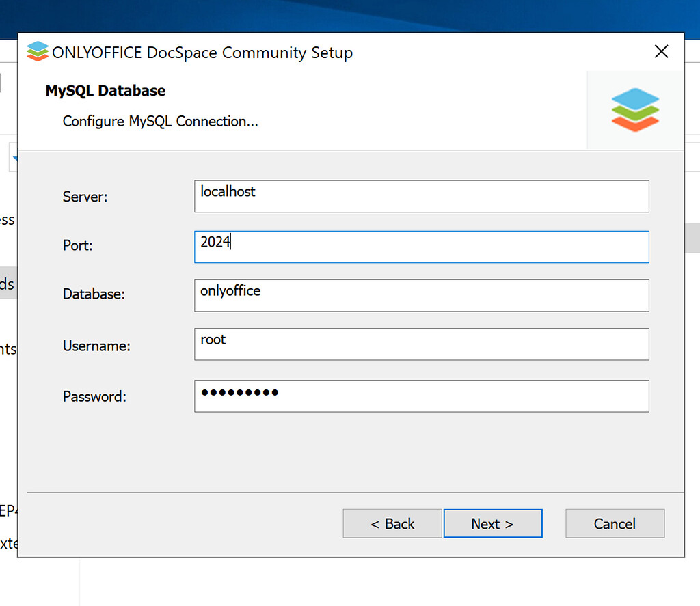Click inside the Port field
Viewport: 700px width, 606px height.
[421, 247]
